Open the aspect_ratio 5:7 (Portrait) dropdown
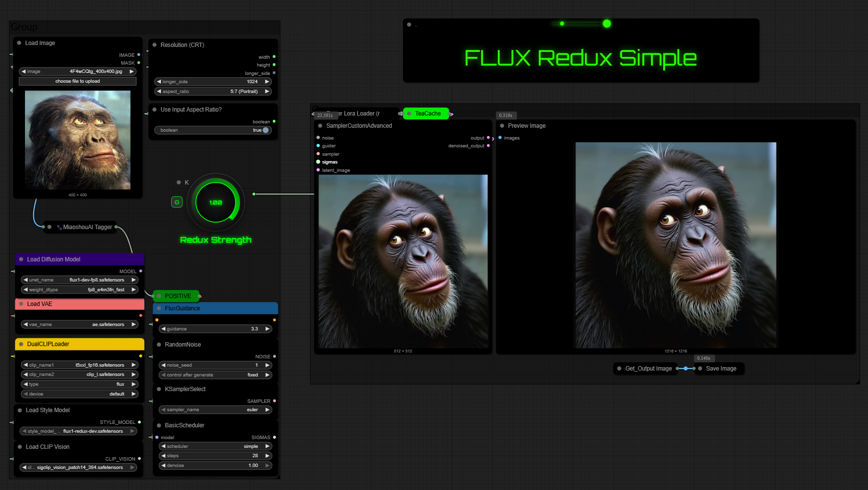This screenshot has height=490, width=868. point(213,92)
